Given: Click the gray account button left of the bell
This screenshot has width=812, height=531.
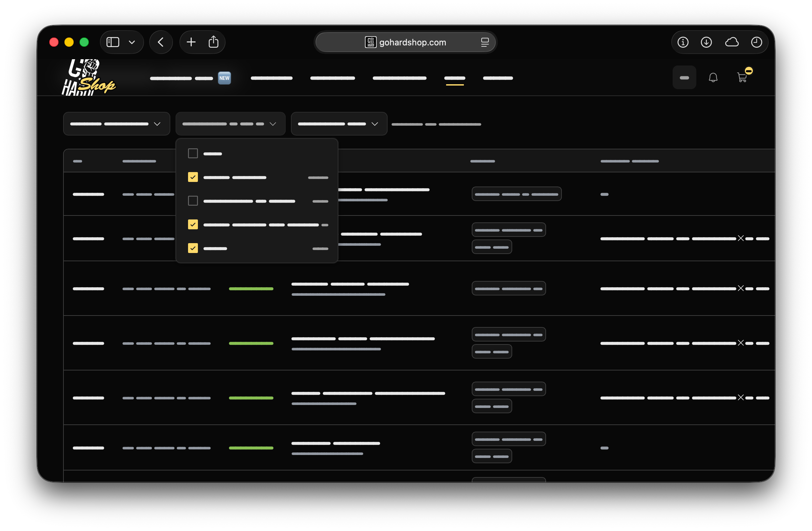Looking at the screenshot, I should [684, 78].
